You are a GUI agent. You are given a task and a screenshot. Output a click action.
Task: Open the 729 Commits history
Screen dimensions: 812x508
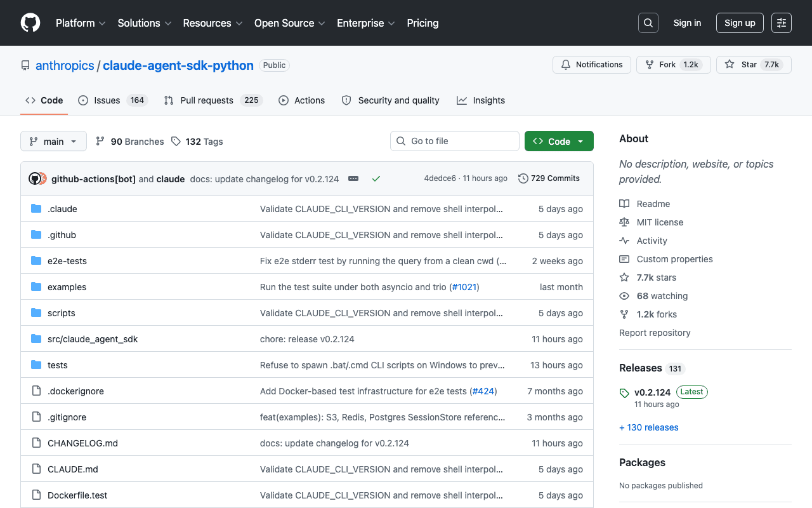point(549,178)
